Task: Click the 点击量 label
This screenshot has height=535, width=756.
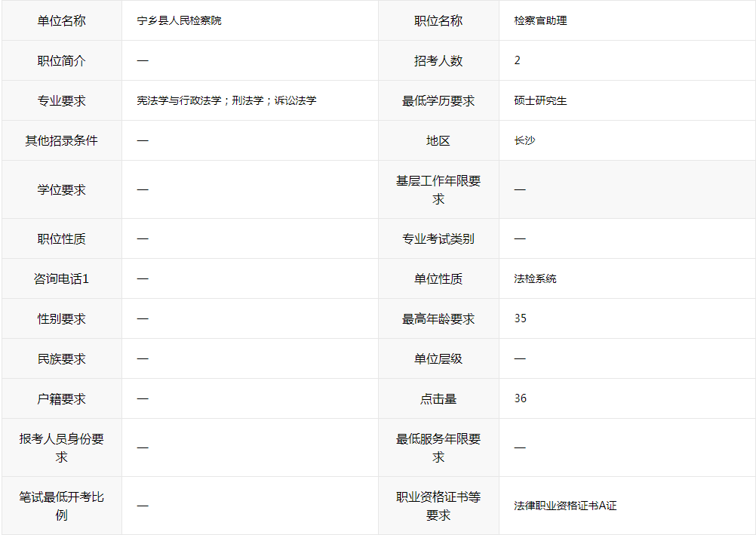Action: tap(438, 399)
